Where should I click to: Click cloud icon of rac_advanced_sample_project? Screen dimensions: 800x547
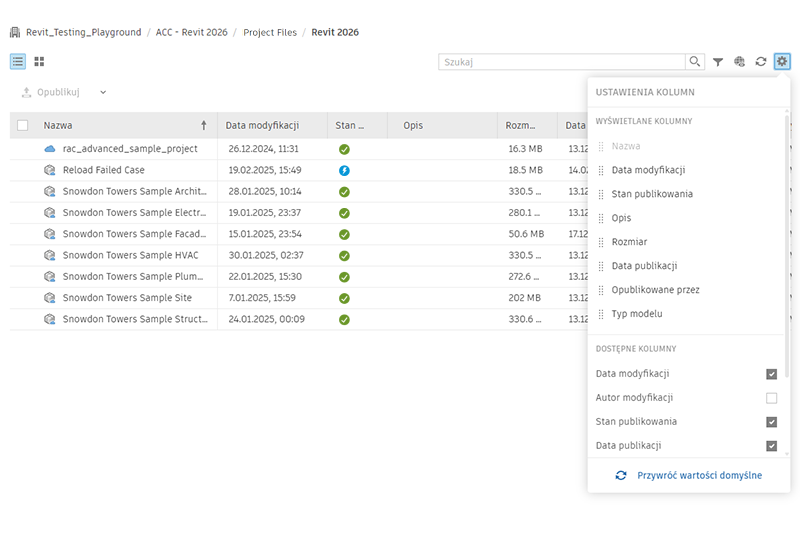pos(49,149)
